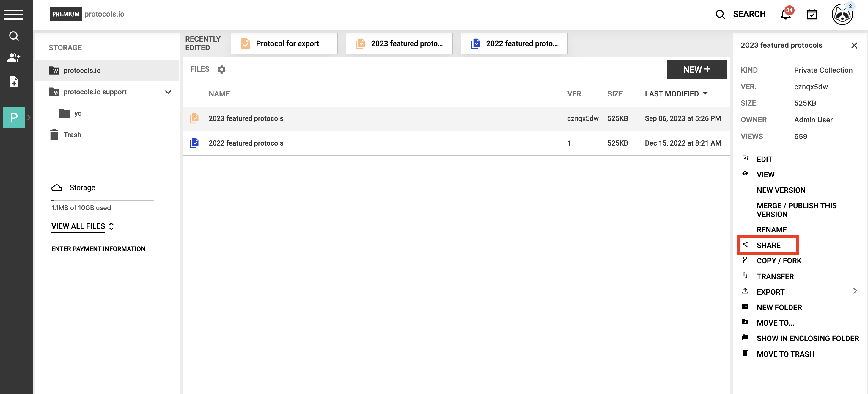Screen dimensions: 868x394
Task: Open the Protocol for export recent tab
Action: (x=284, y=43)
